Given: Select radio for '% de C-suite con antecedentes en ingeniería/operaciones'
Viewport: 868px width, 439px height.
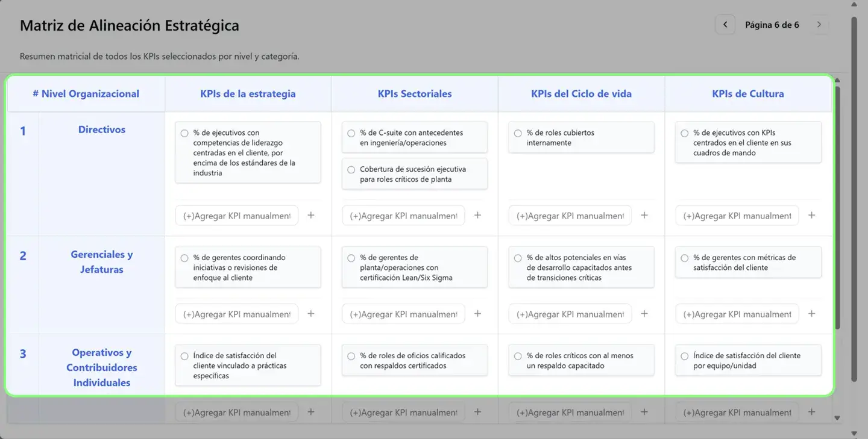Looking at the screenshot, I should [x=351, y=133].
